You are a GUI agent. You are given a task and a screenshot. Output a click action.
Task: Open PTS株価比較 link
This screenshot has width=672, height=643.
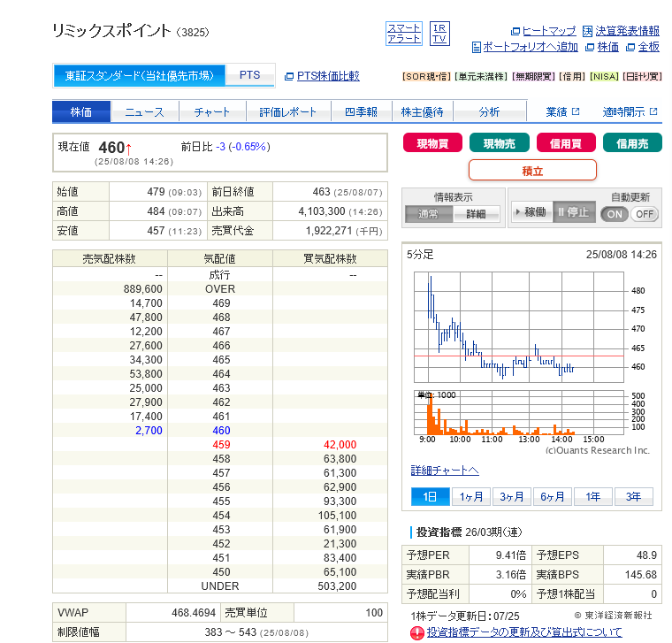[328, 76]
